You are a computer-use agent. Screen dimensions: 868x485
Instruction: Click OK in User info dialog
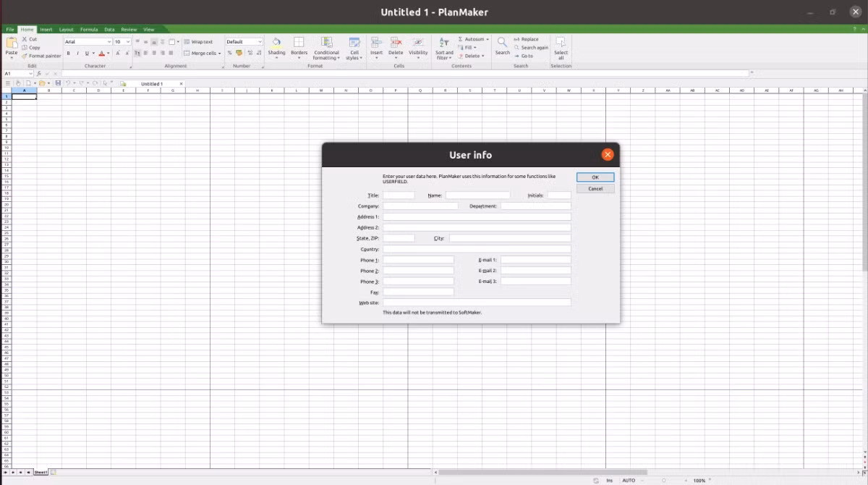pyautogui.click(x=595, y=177)
